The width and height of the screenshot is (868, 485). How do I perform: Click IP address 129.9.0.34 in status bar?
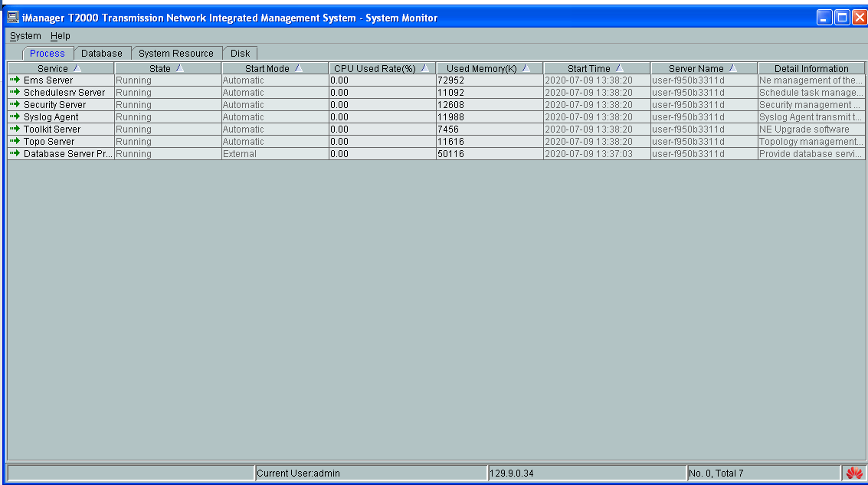tap(512, 474)
